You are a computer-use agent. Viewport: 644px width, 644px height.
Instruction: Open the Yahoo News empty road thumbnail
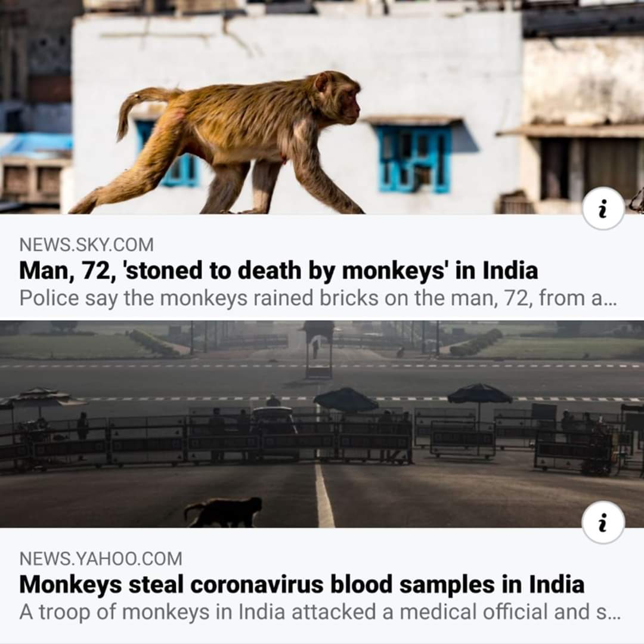pyautogui.click(x=322, y=424)
